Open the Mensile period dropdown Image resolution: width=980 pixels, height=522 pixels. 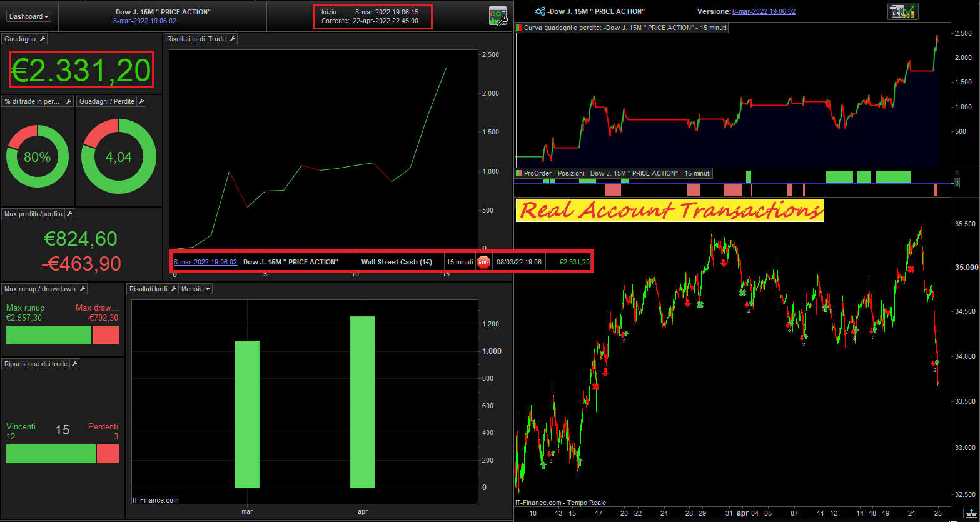point(195,289)
